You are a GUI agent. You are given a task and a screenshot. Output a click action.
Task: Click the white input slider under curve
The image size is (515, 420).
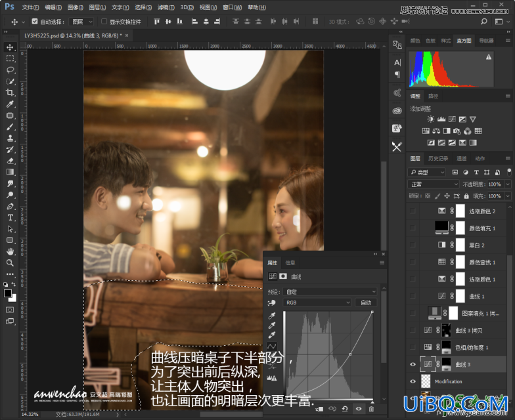[372, 402]
